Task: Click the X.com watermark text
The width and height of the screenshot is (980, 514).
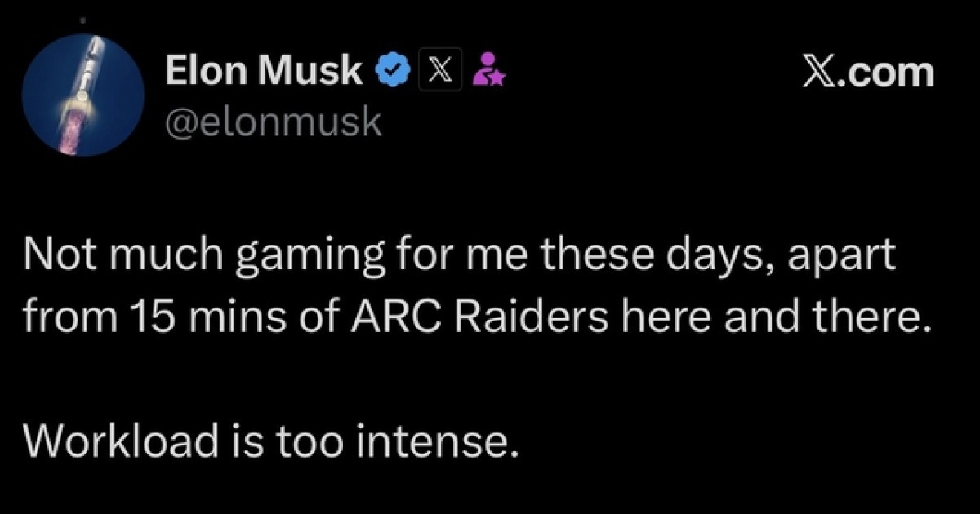Action: tap(866, 72)
